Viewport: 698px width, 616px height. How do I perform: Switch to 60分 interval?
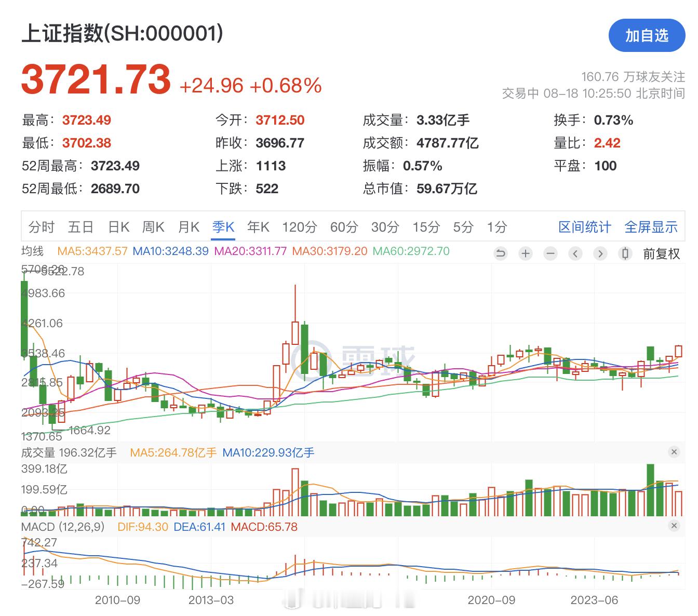[344, 227]
